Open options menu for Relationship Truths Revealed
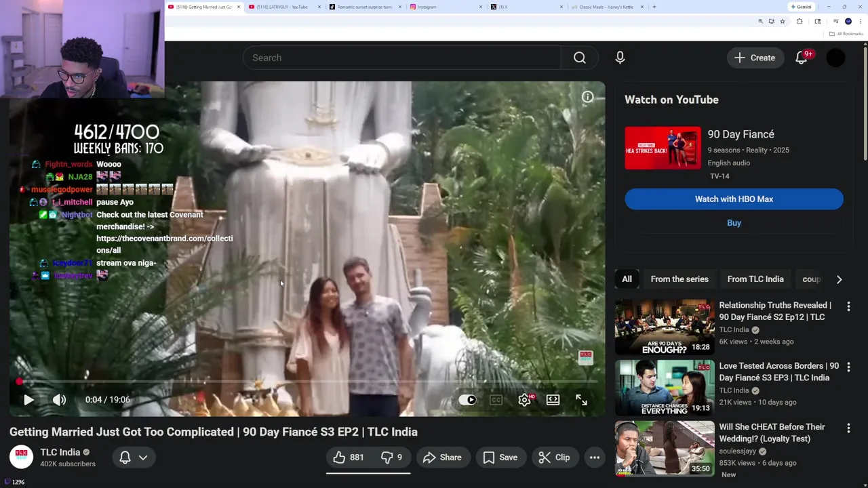 click(x=848, y=306)
